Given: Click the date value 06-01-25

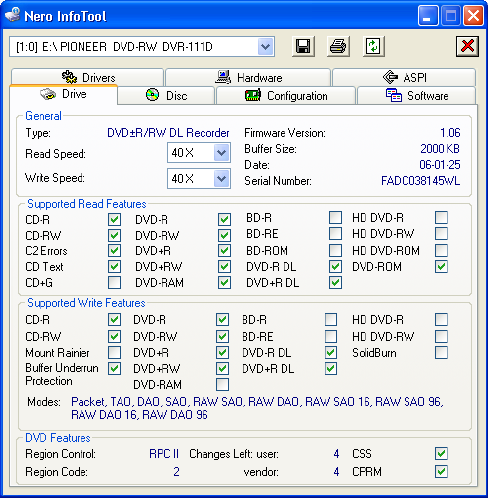Looking at the screenshot, I should tap(440, 164).
